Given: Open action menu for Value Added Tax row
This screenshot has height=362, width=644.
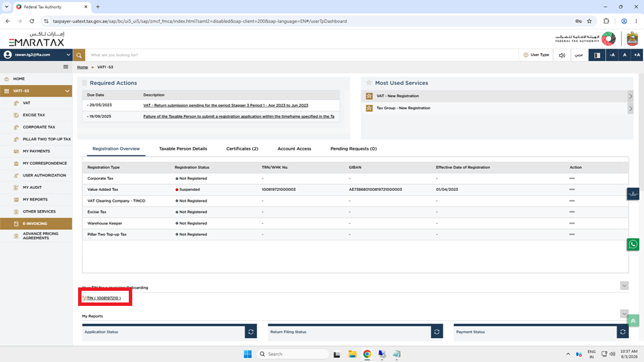Looking at the screenshot, I should [572, 190].
